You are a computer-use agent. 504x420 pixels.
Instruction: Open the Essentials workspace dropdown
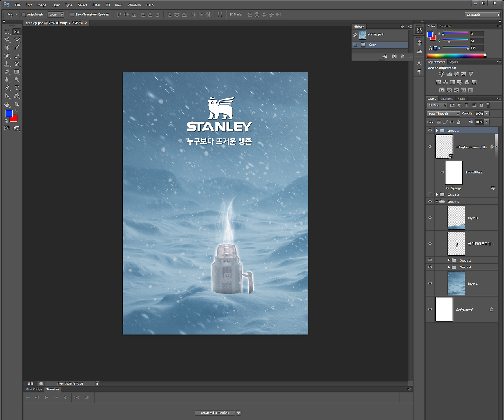tap(482, 15)
